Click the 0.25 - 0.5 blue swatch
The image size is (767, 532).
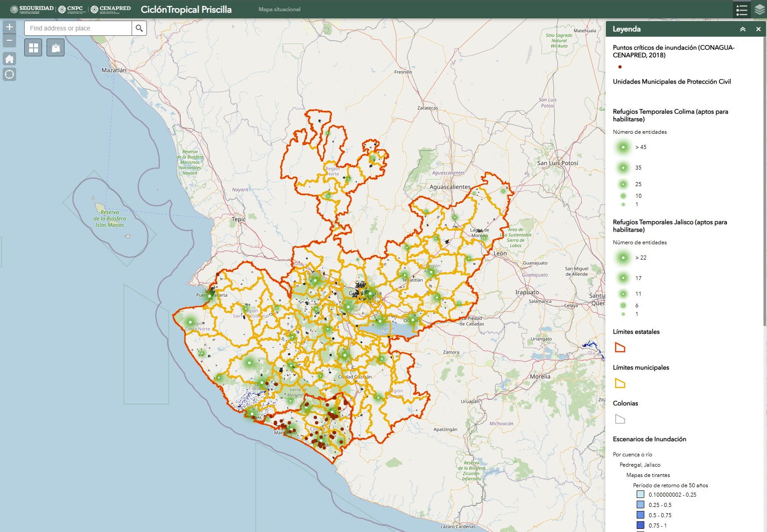click(641, 505)
